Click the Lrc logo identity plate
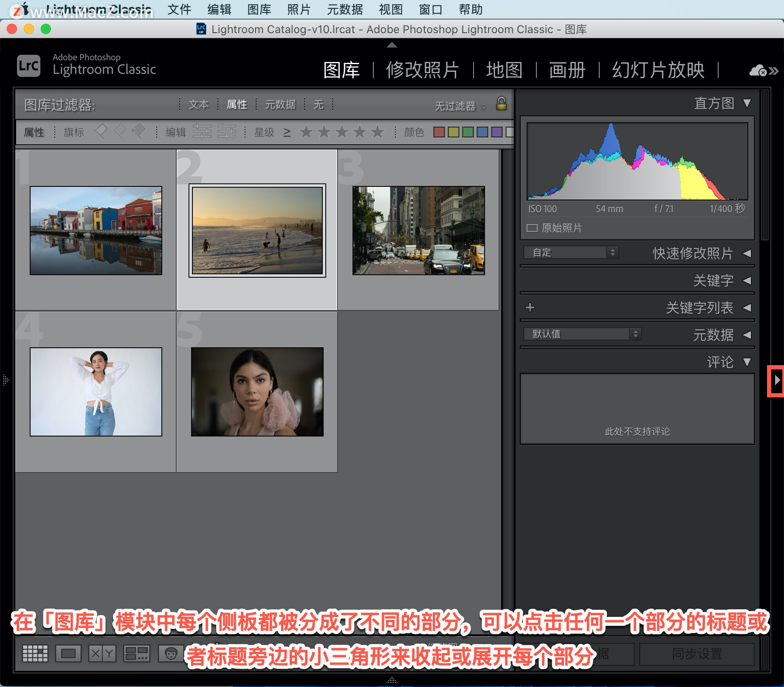Screen dimensions: 784x687 click(28, 66)
